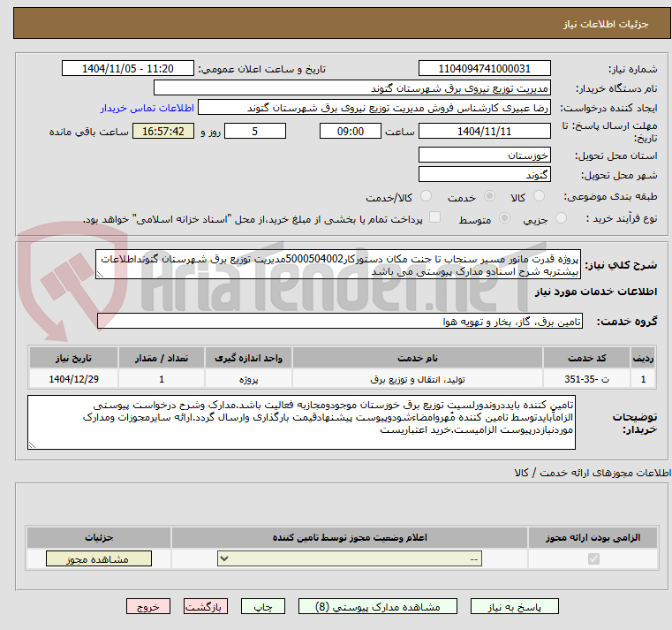Click the remaining days field showing 5
Screen dimensions: 672x630
coord(255,132)
